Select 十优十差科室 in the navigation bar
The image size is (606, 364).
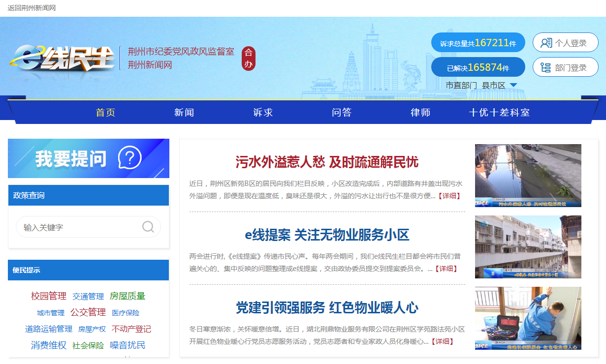coord(499,113)
